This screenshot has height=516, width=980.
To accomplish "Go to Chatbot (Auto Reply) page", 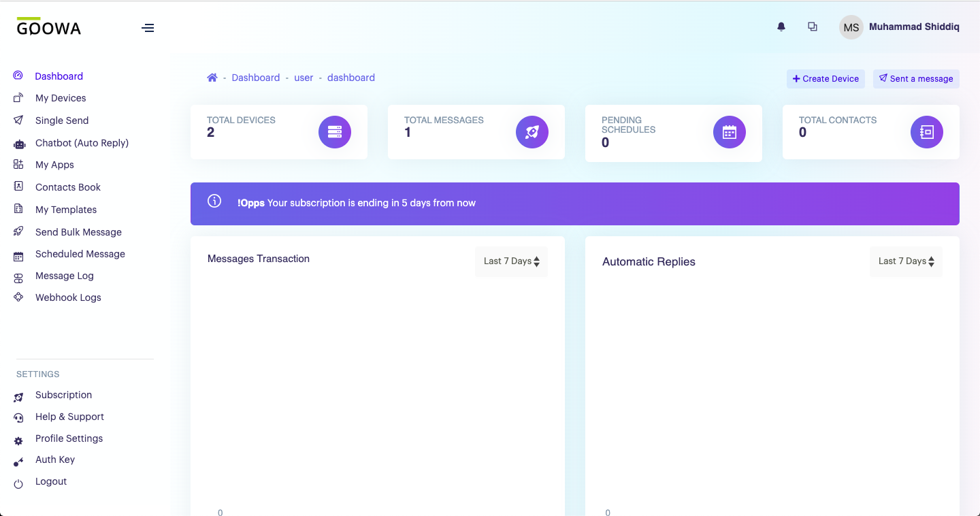I will tap(82, 143).
